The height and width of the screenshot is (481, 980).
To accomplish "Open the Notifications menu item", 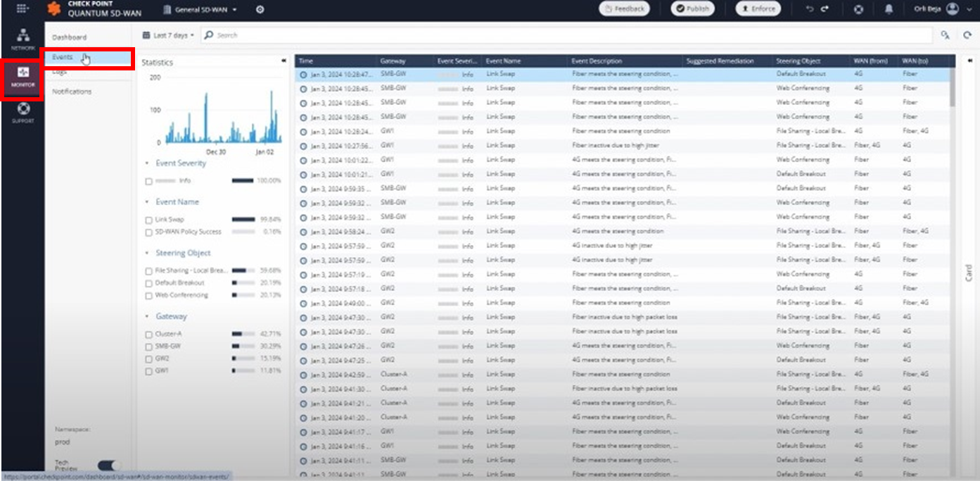I will click(x=72, y=92).
